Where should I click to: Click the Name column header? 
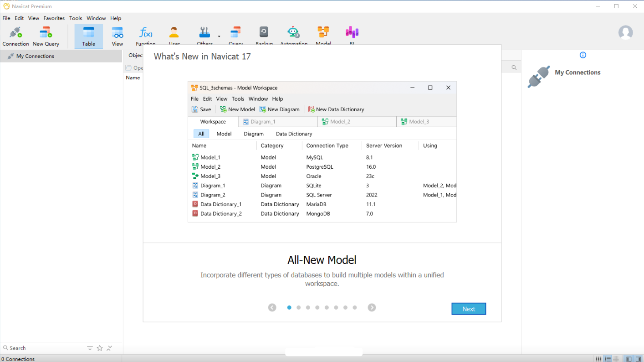click(x=133, y=78)
